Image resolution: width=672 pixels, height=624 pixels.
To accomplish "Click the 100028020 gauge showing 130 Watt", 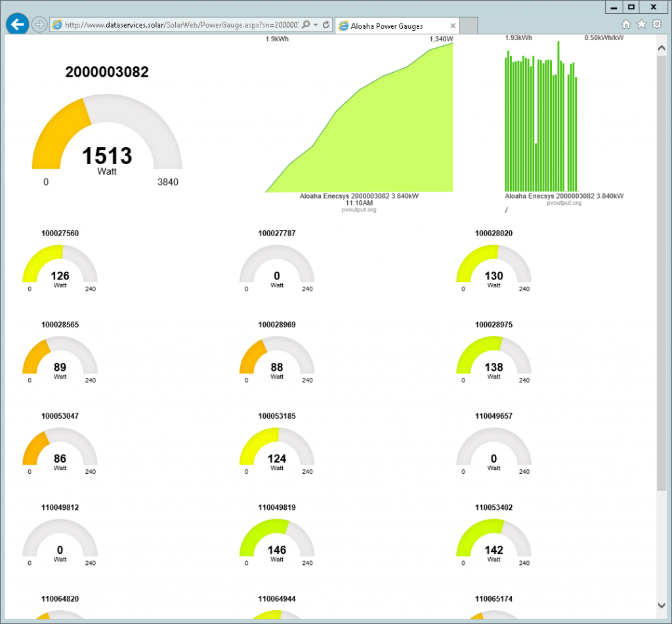I will 493,268.
